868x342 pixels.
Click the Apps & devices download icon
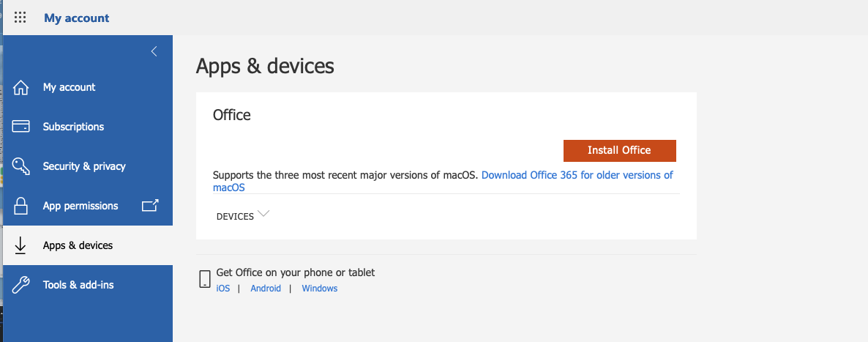point(21,245)
